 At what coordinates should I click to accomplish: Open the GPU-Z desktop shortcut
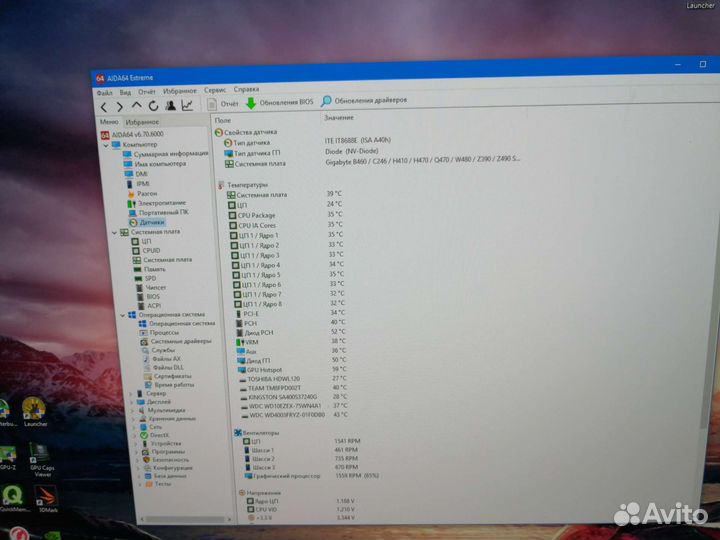(7, 458)
